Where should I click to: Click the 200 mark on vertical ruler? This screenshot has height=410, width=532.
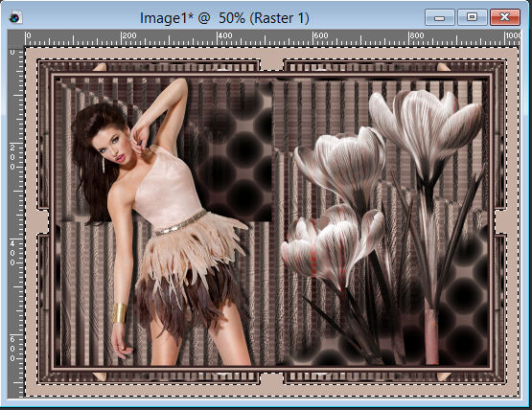(12, 157)
